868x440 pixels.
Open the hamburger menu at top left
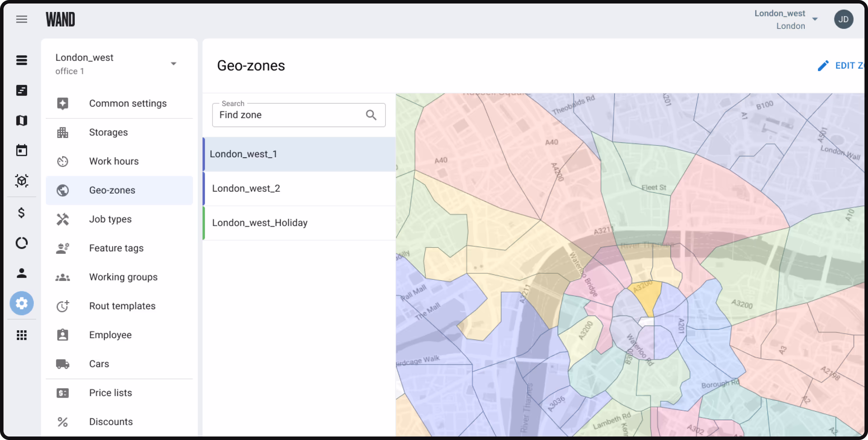point(22,19)
